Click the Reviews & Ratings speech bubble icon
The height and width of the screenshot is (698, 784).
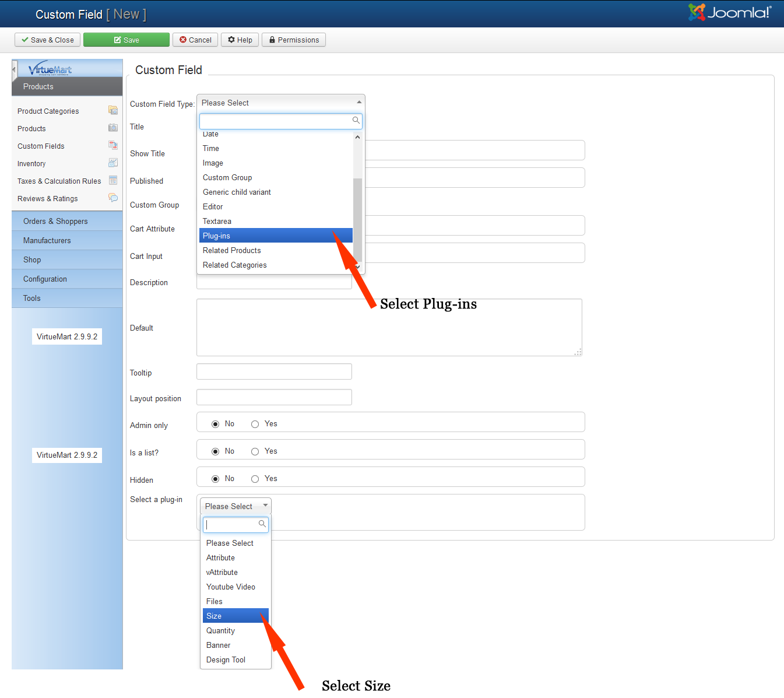[113, 198]
